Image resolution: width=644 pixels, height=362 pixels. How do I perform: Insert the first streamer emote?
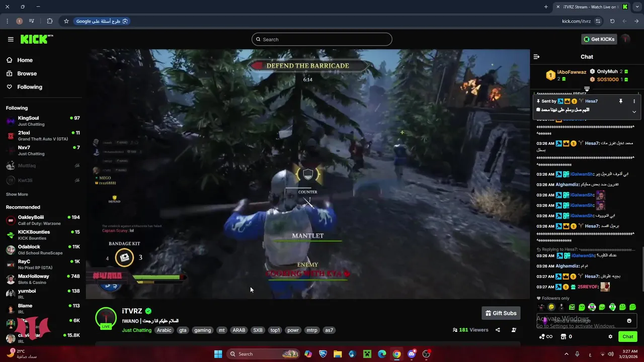pyautogui.click(x=541, y=307)
